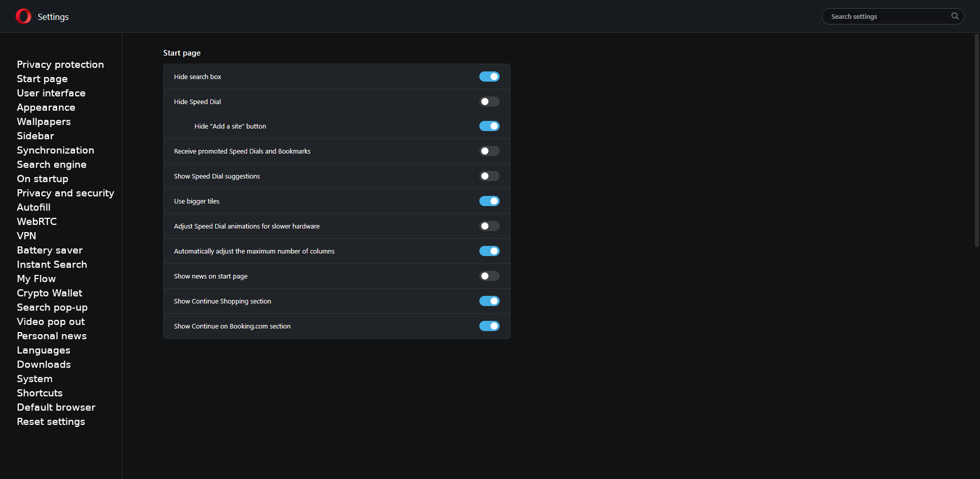Enable Show news on start page

489,276
